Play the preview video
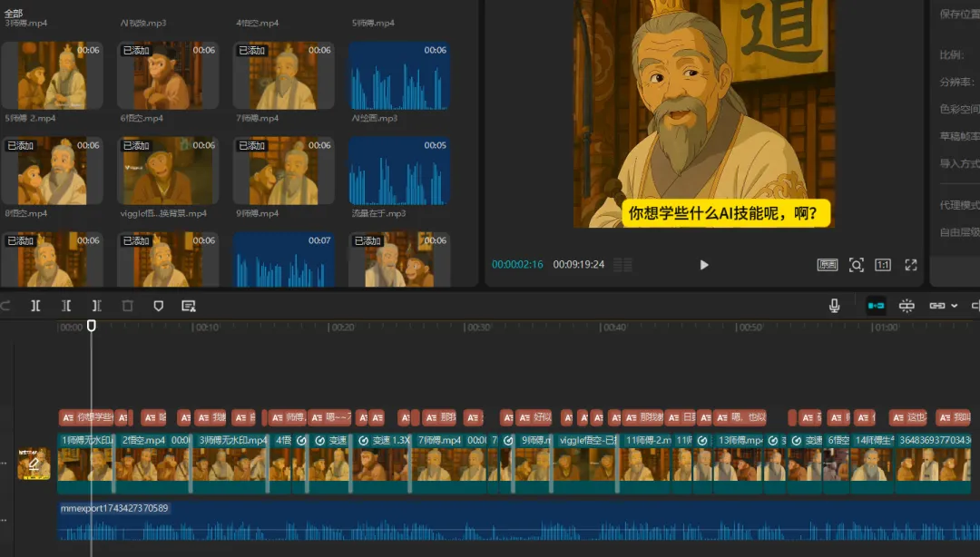Viewport: 980px width, 557px height. point(704,265)
